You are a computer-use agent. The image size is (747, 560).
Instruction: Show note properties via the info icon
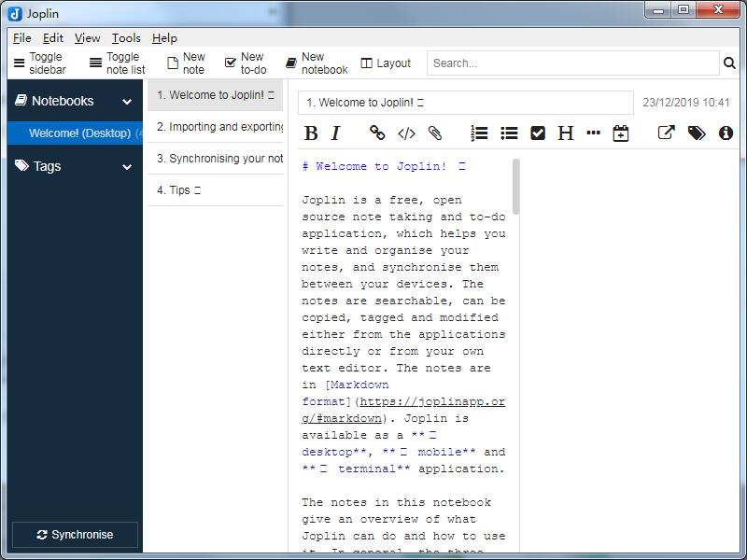726,133
